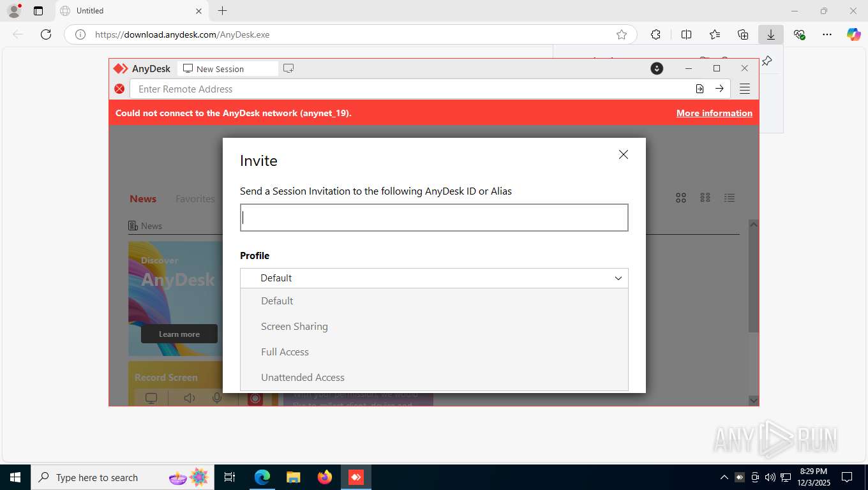This screenshot has height=490, width=868.
Task: Click the browser address URL field
Action: [x=351, y=34]
